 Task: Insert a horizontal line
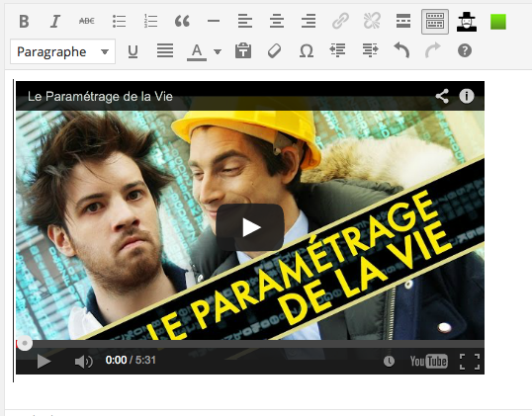coord(214,21)
